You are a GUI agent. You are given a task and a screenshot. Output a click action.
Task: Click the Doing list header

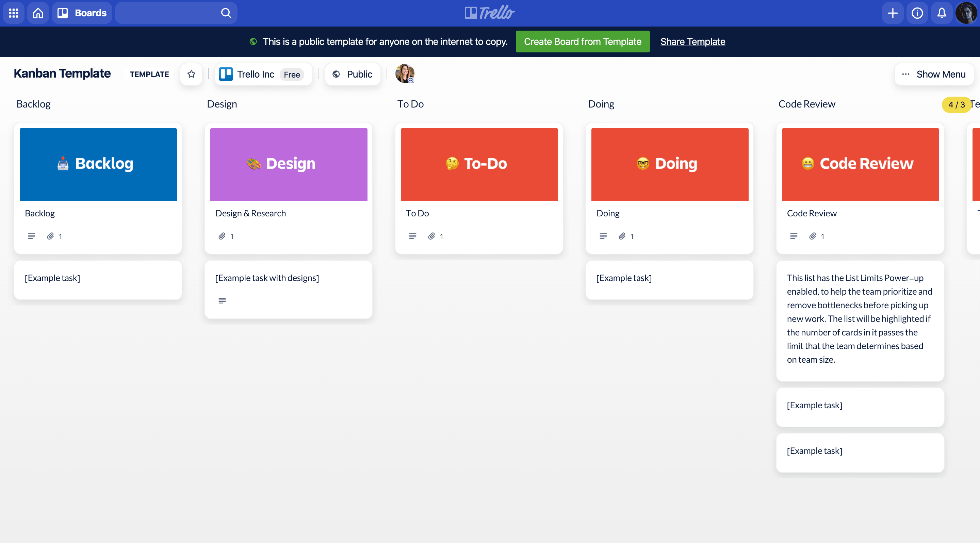pos(601,104)
